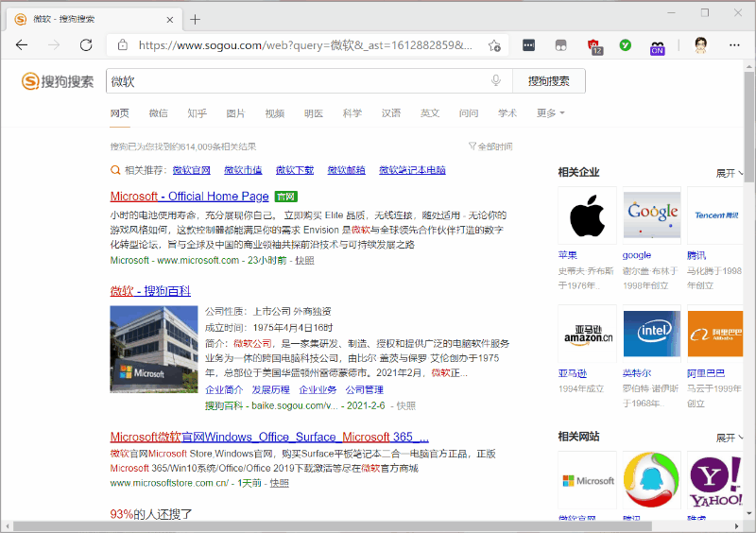Click the green circle checkmark extension icon
Image resolution: width=756 pixels, height=533 pixels.
pos(626,45)
